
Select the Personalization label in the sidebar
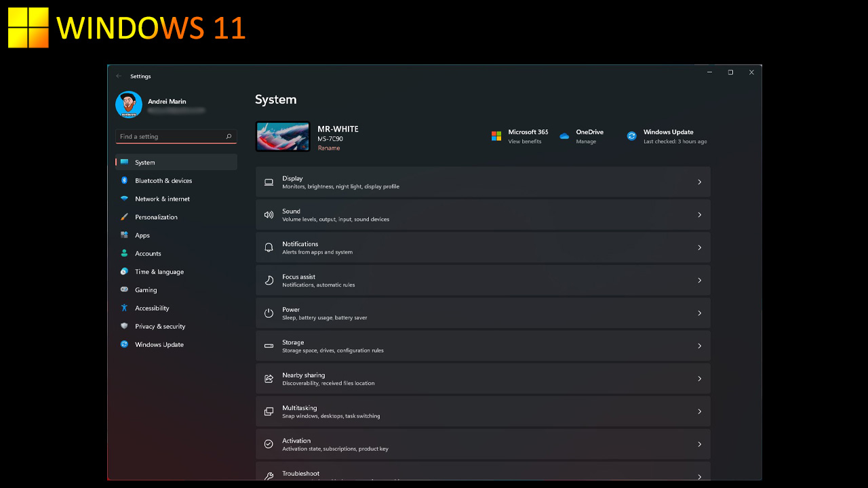(157, 218)
